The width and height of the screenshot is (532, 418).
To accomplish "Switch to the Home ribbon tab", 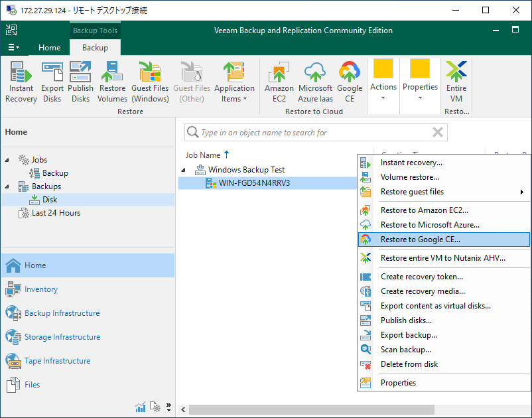I will [50, 48].
